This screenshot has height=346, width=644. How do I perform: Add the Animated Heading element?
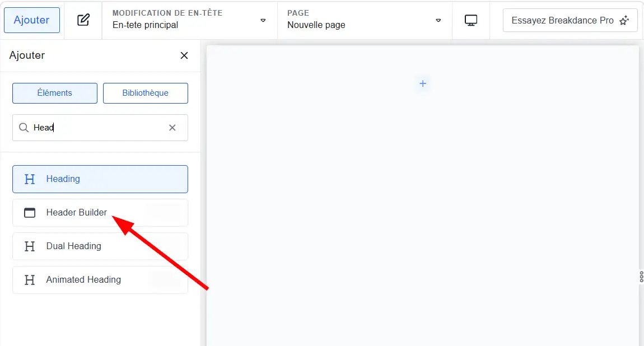[x=100, y=280]
